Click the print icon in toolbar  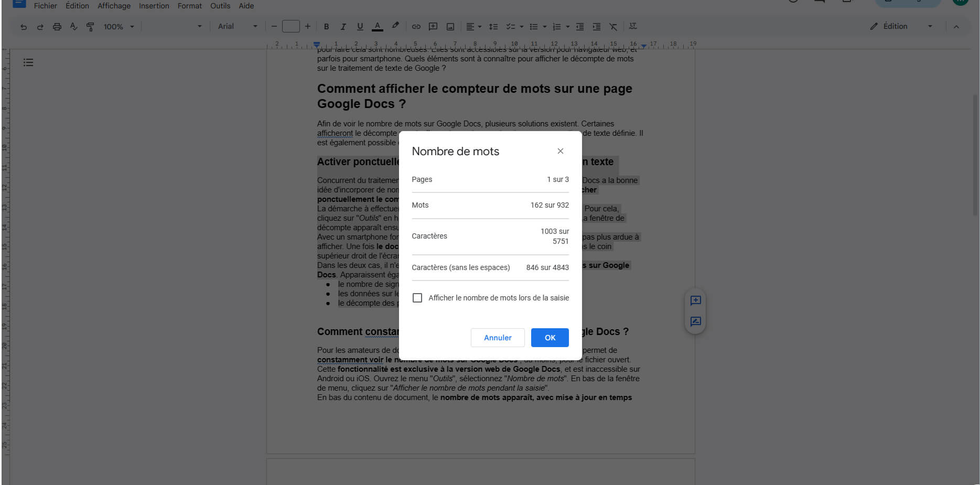(x=57, y=27)
